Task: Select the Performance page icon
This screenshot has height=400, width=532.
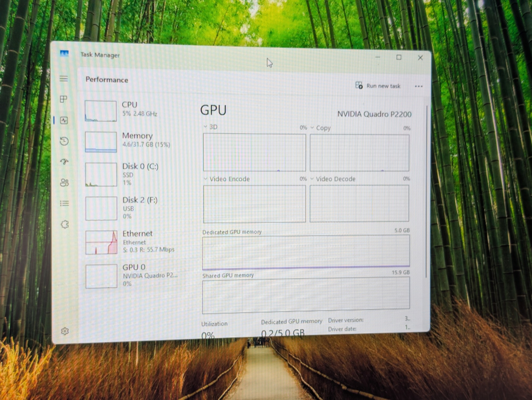Action: click(64, 121)
